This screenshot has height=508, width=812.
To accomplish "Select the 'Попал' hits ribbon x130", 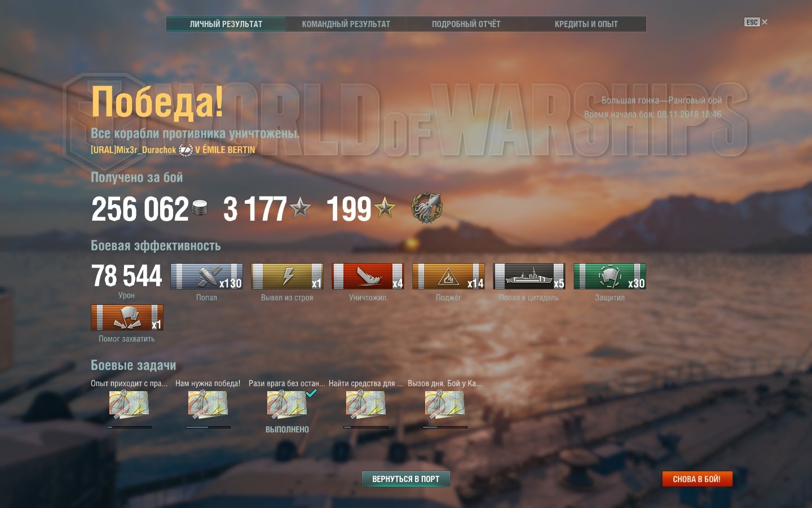I will point(206,277).
